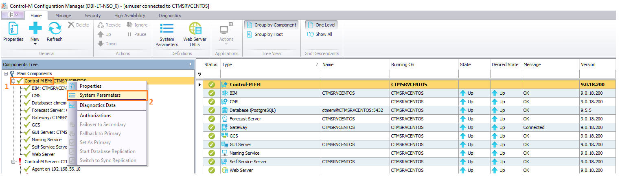644x191 pixels.
Task: Click the Database (PostgreSQL) row icon
Action: 225,110
